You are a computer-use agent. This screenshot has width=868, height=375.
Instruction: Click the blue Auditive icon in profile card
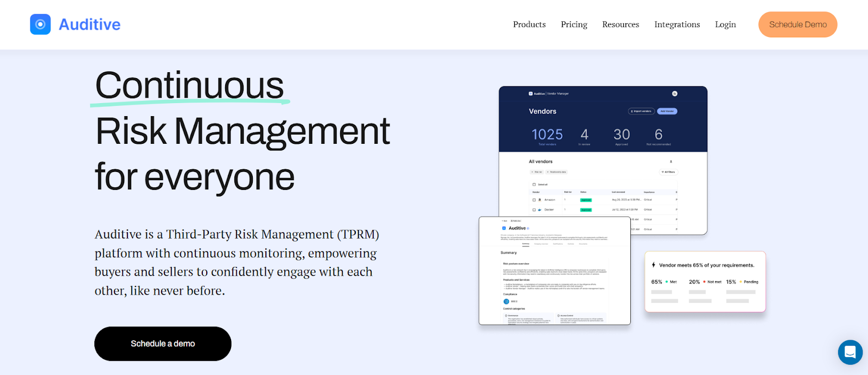pyautogui.click(x=504, y=228)
